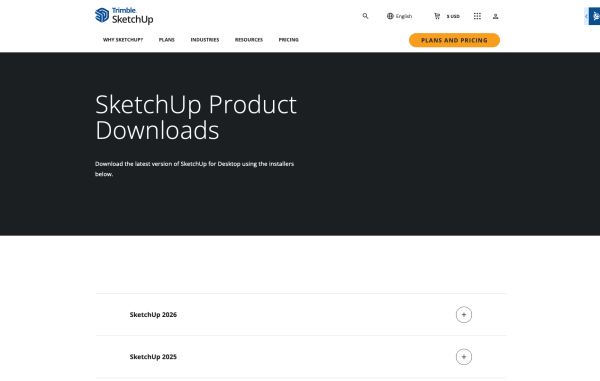Image resolution: width=600 pixels, height=381 pixels.
Task: Click the Plans and Pricing button
Action: 454,40
